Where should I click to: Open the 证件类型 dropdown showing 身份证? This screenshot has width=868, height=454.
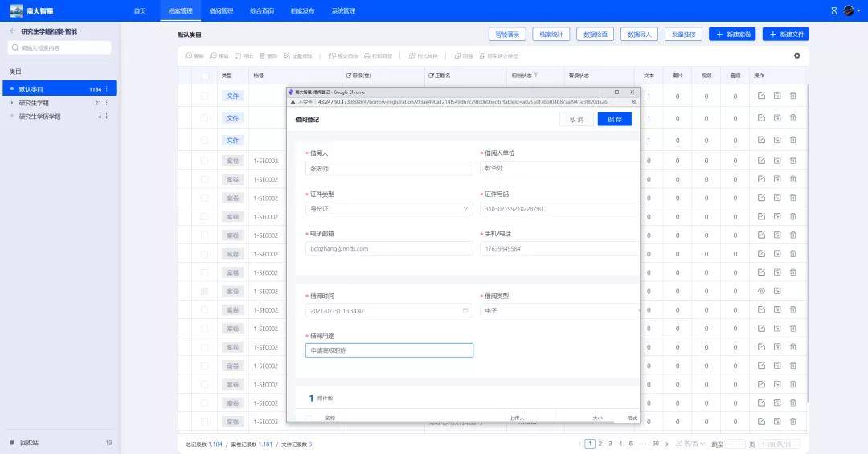click(x=389, y=209)
